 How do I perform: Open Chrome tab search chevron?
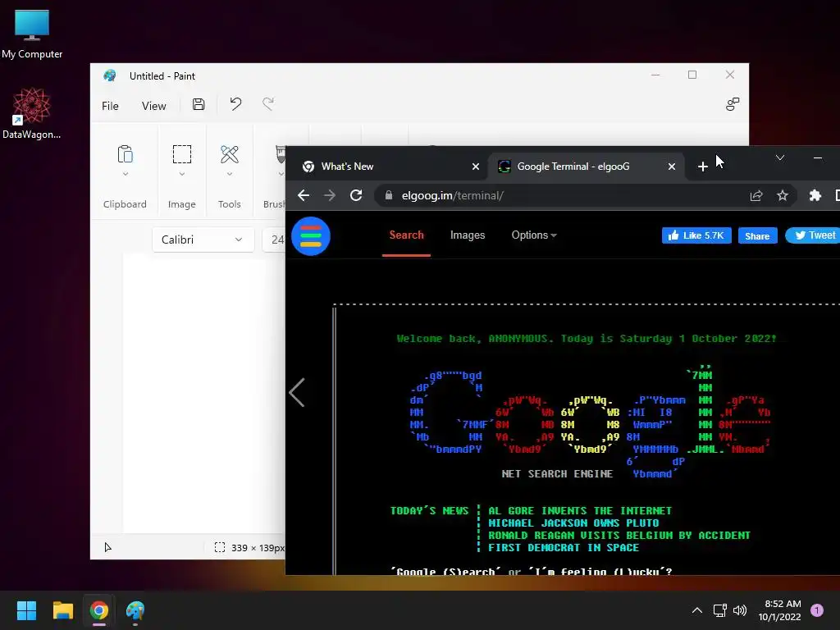click(x=780, y=157)
